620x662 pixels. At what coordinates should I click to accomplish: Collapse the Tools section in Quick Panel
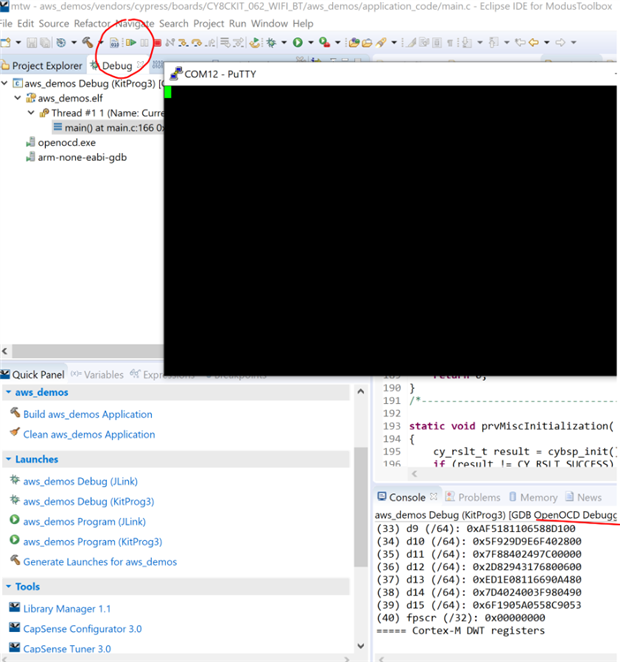coord(7,586)
